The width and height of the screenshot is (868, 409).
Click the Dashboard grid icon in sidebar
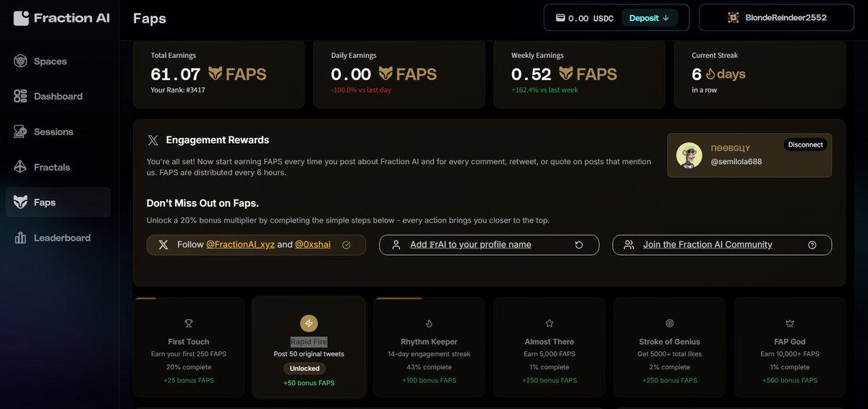pos(20,96)
